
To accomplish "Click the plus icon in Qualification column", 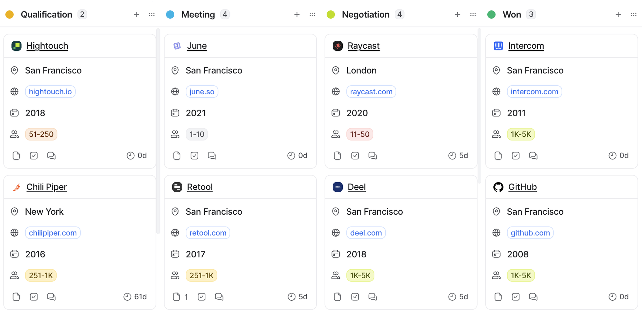I will 136,14.
